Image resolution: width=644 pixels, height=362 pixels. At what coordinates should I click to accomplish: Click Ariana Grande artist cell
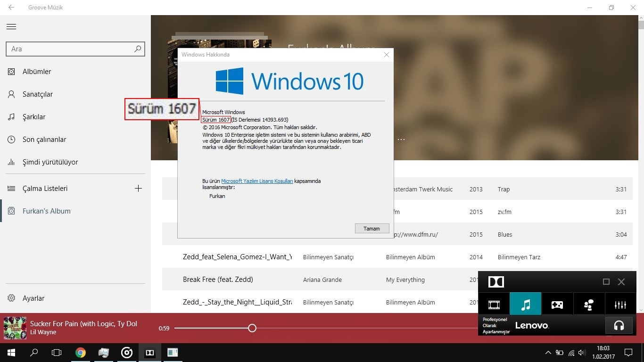[322, 280]
